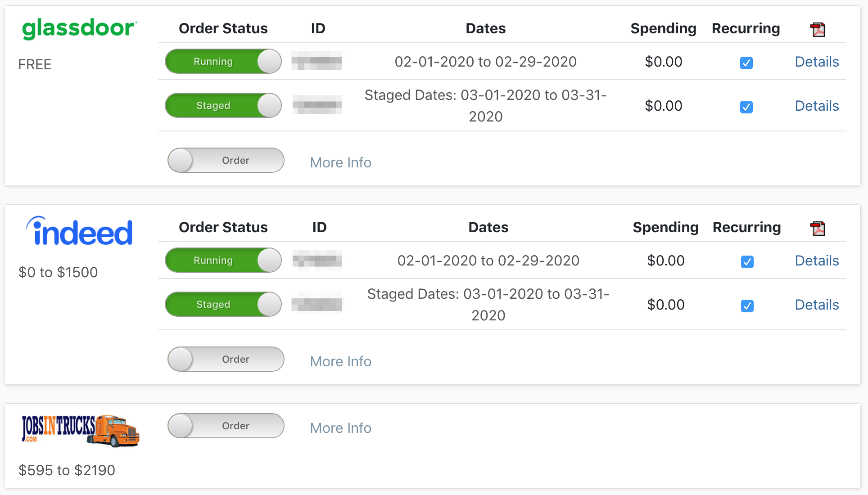The height and width of the screenshot is (495, 868).
Task: Toggle Glassdoor Staged order switch
Action: (x=223, y=106)
